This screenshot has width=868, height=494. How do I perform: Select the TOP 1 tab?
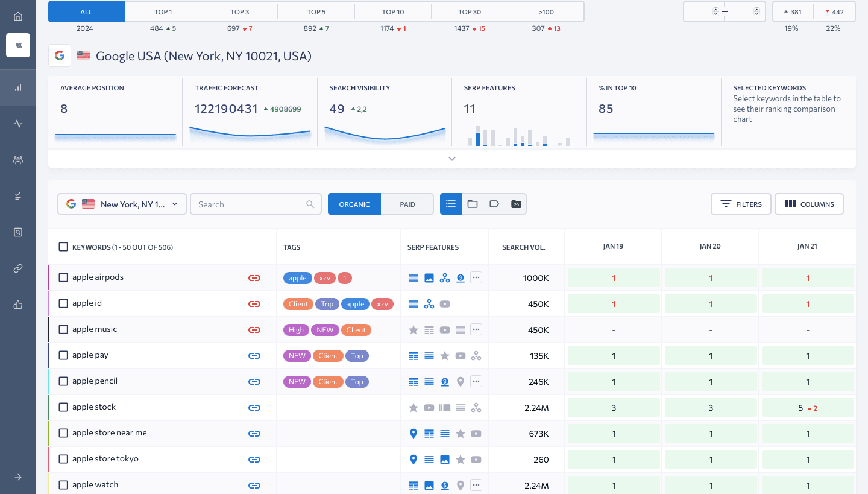click(x=163, y=11)
